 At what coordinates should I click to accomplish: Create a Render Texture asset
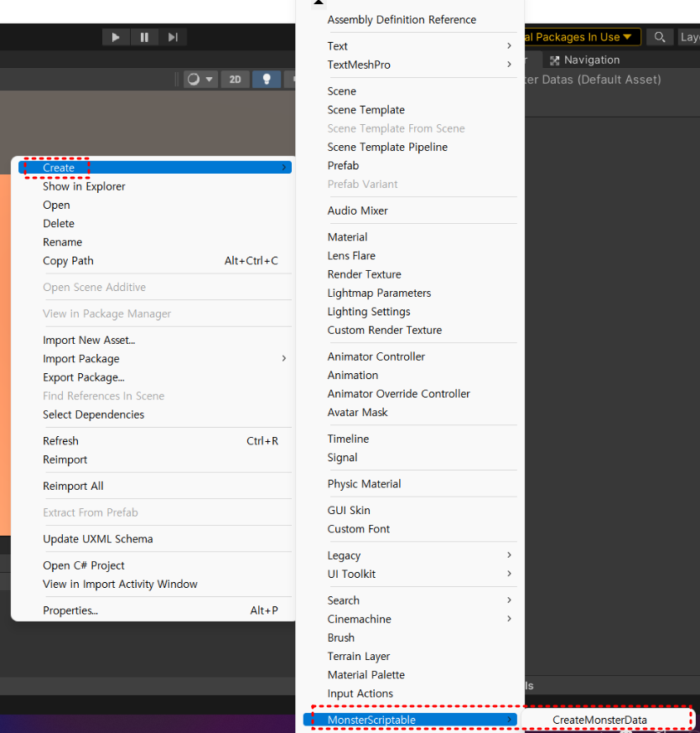point(410,274)
